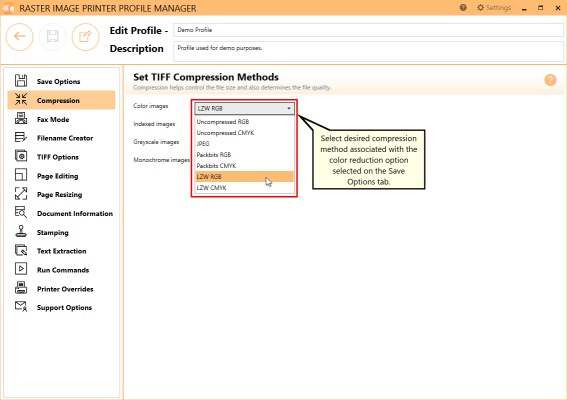Click the Save Options floppy icon
This screenshot has height=400, width=567.
[21, 81]
